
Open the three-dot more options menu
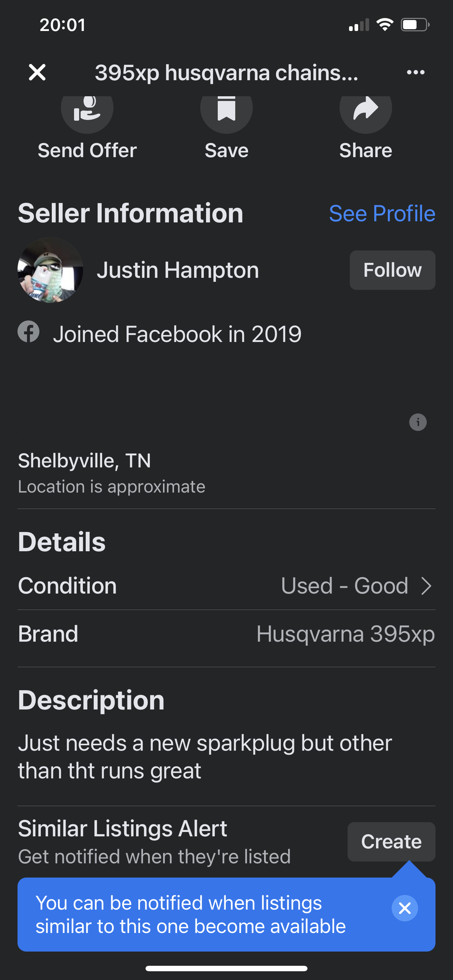pos(415,72)
